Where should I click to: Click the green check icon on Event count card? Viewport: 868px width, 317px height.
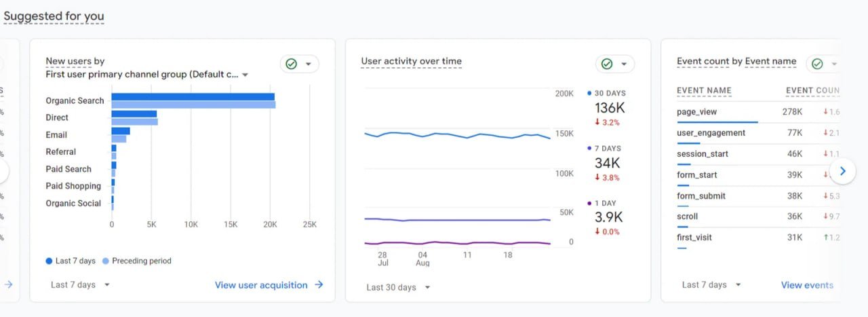817,64
